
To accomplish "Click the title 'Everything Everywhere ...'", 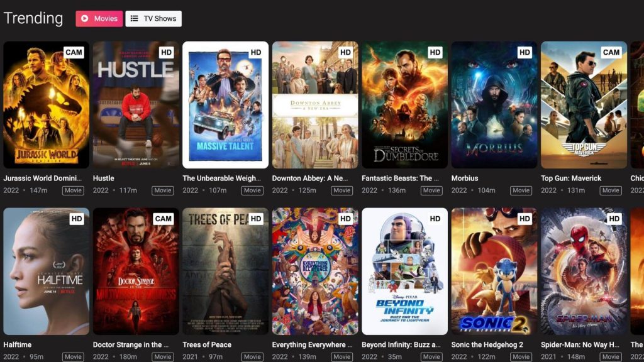I will click(312, 345).
